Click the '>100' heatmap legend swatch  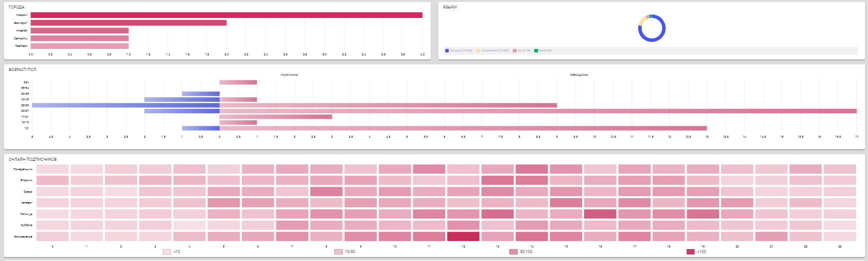[x=691, y=252]
